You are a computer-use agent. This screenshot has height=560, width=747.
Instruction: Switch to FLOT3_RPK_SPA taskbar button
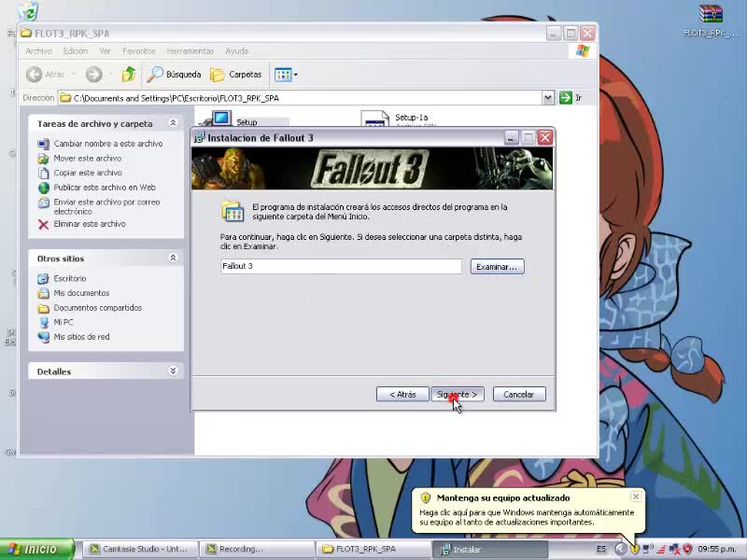click(373, 549)
